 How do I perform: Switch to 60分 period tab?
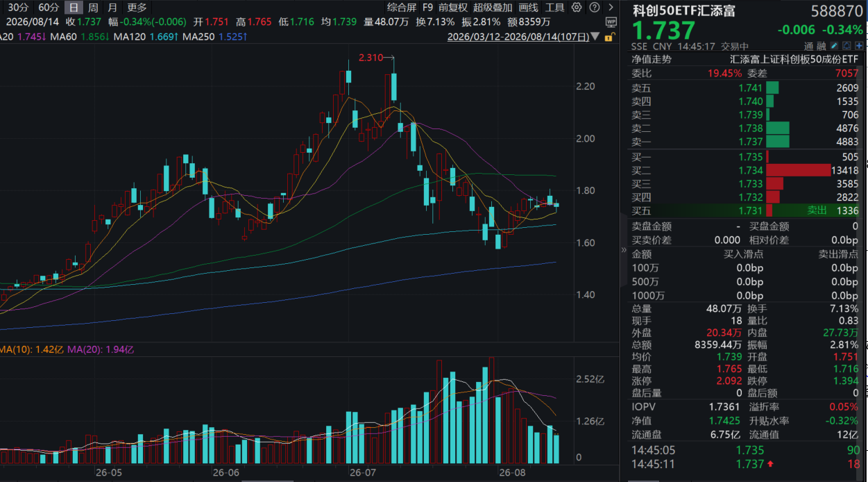tap(49, 8)
